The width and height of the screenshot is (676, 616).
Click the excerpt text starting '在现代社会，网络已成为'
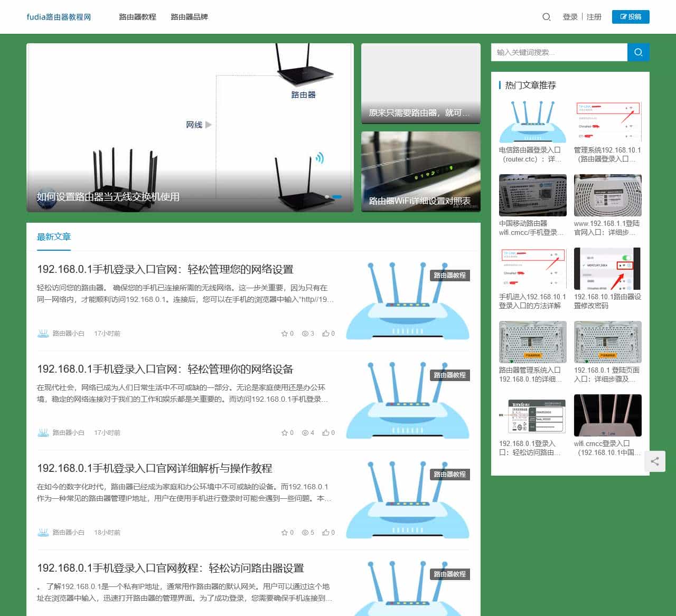183,393
